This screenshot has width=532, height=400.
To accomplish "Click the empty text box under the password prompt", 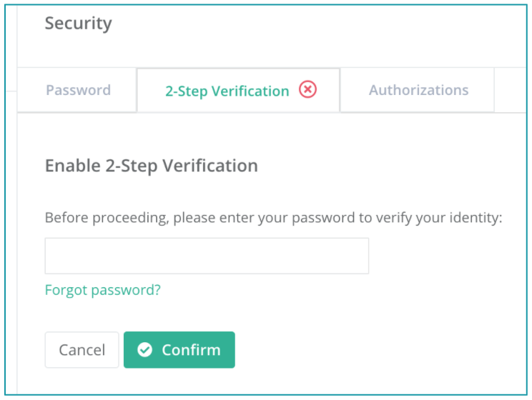I will (207, 256).
